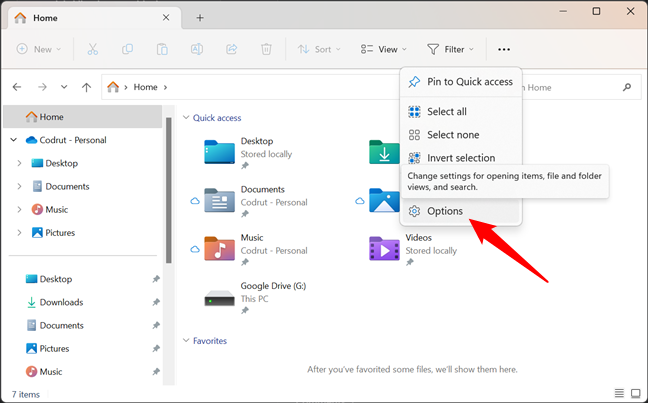
Task: Add a new tab with plus button
Action: [200, 18]
